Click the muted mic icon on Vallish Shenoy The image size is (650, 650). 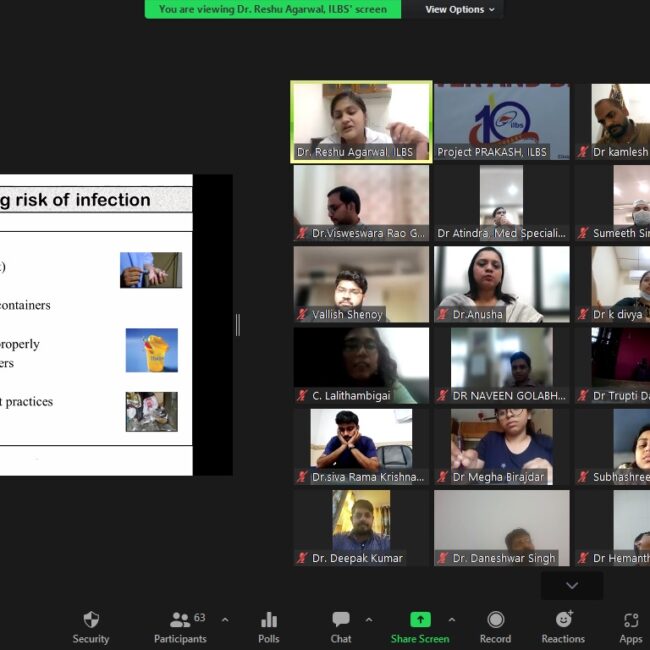click(302, 314)
